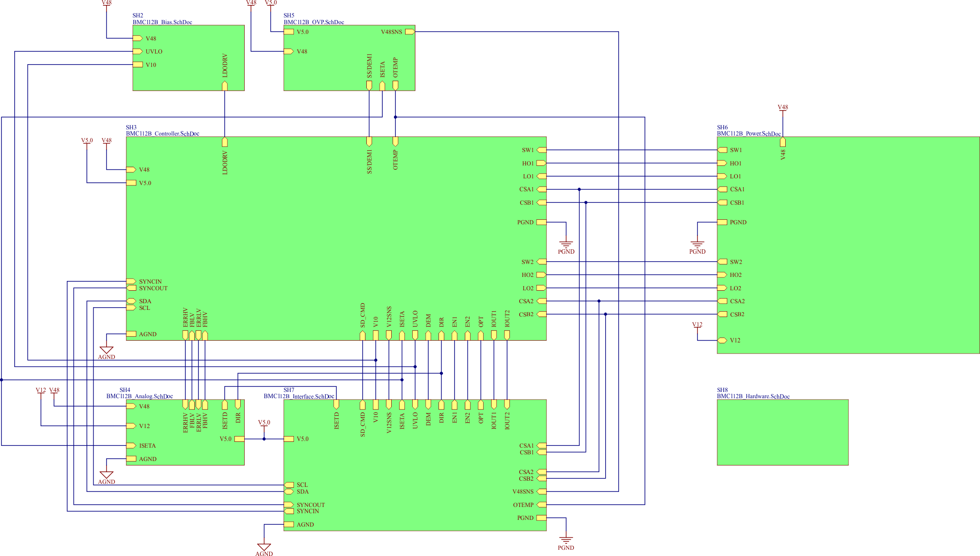The image size is (980, 556).
Task: Select PGND ground symbol beside Power sheet
Action: tap(697, 245)
